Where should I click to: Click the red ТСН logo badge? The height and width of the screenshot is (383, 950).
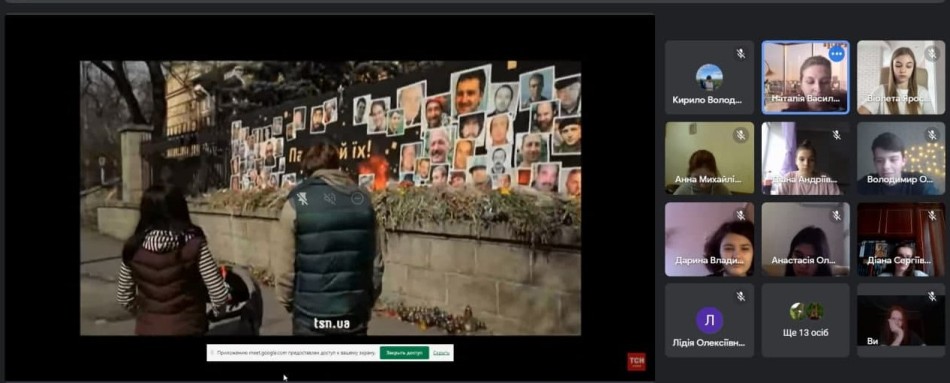(636, 361)
